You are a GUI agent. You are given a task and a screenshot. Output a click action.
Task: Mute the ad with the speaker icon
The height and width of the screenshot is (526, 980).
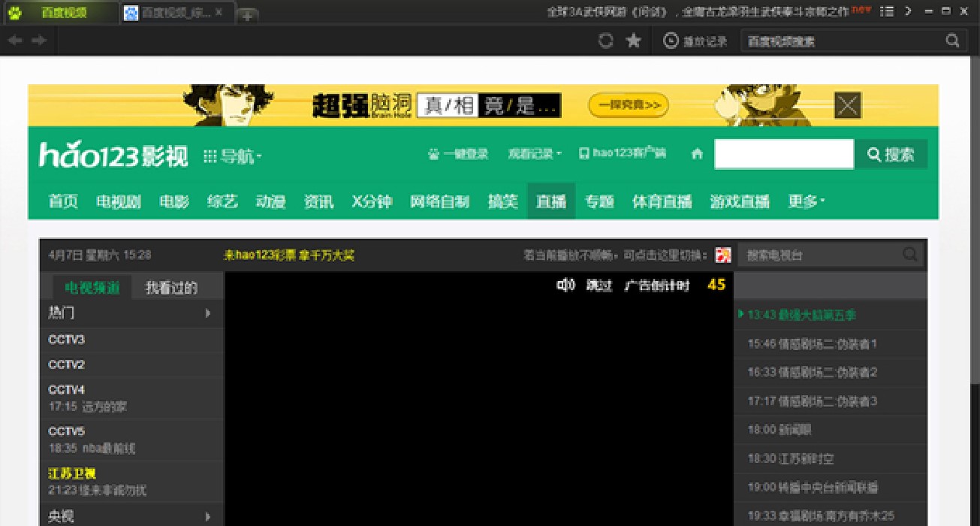click(x=565, y=285)
